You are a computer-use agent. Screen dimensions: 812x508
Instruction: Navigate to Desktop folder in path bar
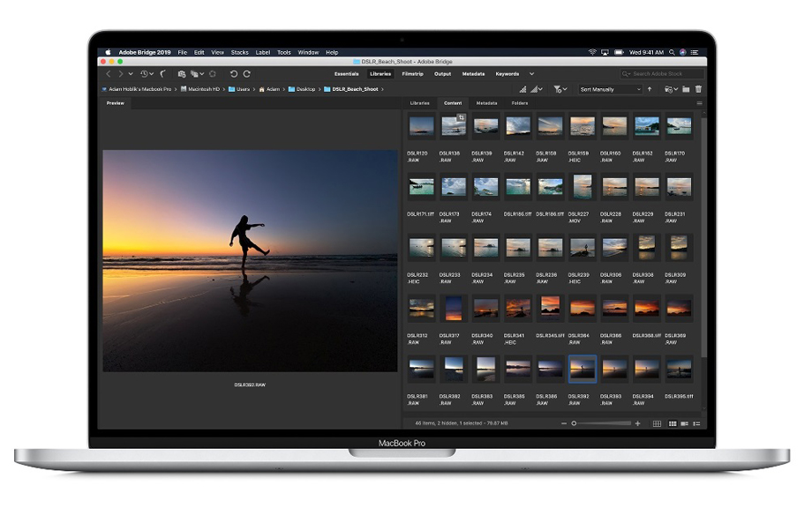coord(305,89)
